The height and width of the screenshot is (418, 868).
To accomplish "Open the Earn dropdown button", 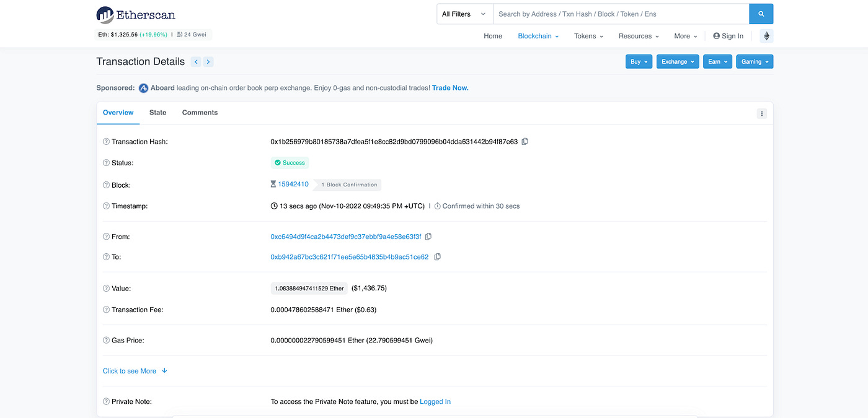I will 718,62.
